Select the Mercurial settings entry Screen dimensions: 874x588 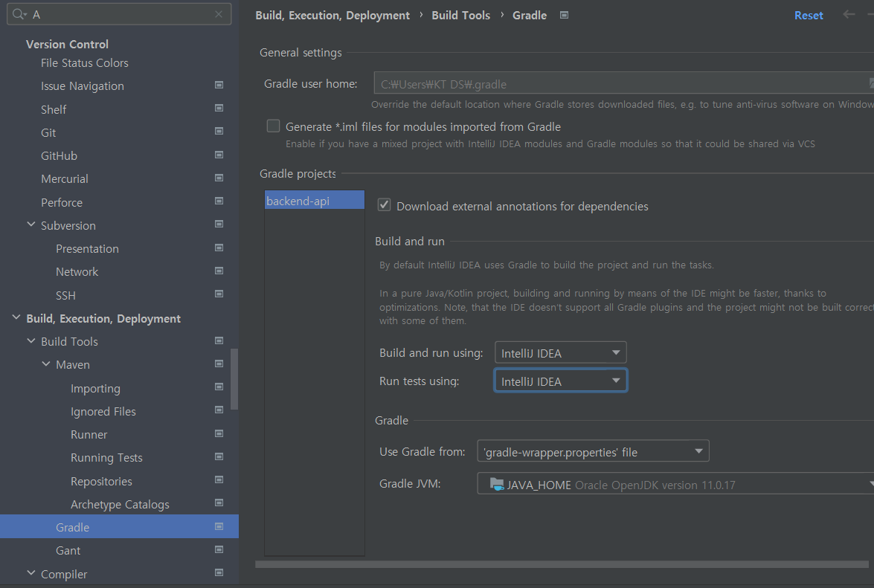pos(64,178)
